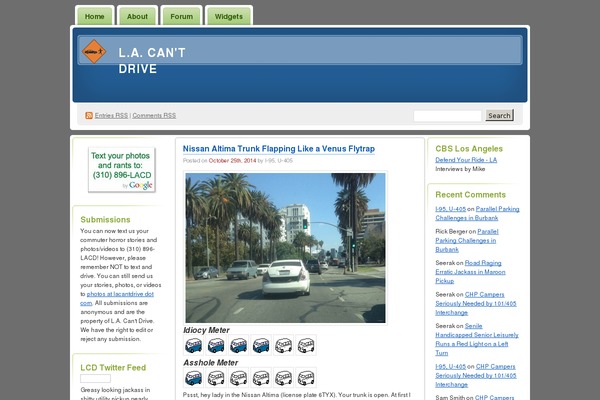The width and height of the screenshot is (600, 400).
Task: Click the Search button
Action: click(x=499, y=115)
